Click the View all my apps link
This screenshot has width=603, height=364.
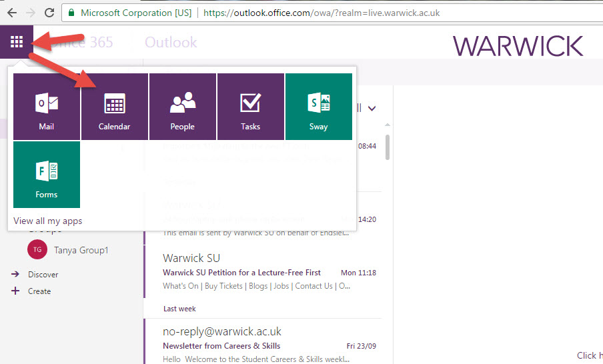(x=48, y=221)
